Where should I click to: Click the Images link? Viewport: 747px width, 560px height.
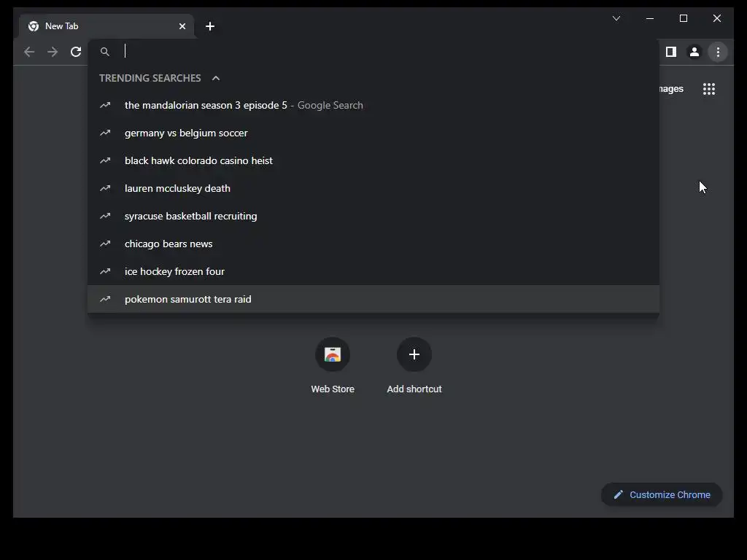[x=671, y=88]
